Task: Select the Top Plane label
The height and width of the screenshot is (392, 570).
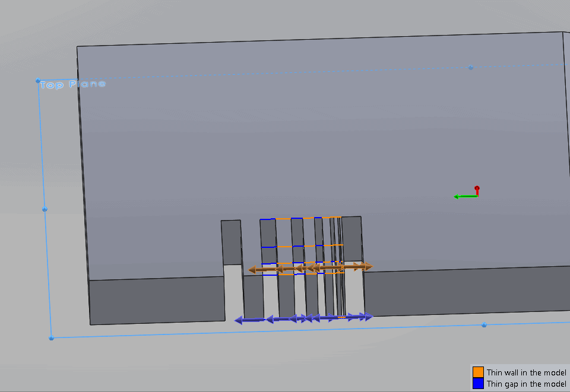Action: (72, 84)
